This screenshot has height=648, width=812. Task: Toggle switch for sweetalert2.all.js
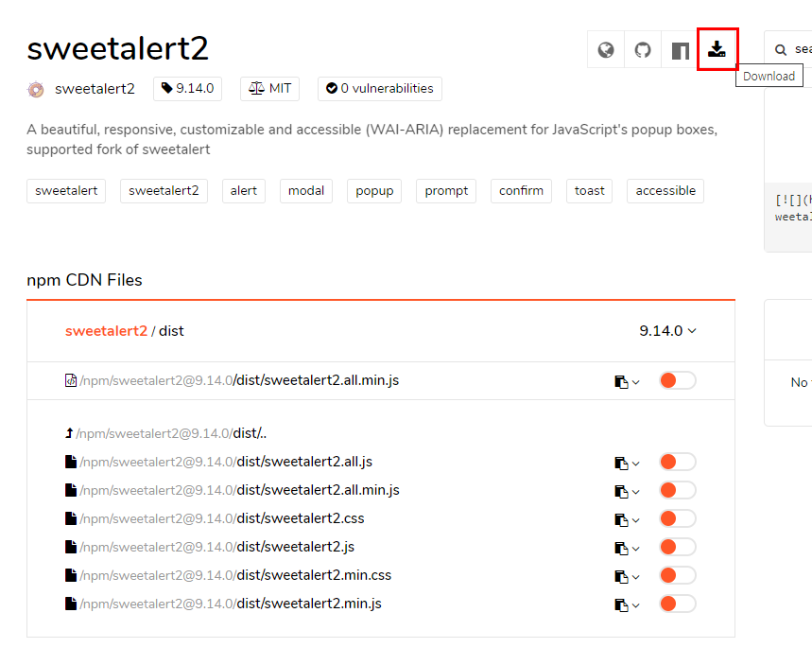[678, 462]
